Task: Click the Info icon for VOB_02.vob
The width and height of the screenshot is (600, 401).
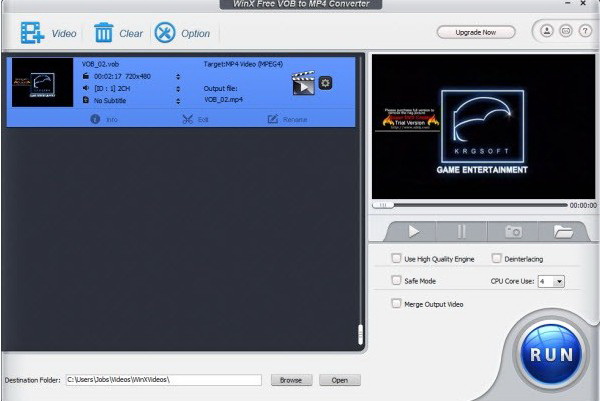Action: click(x=95, y=119)
